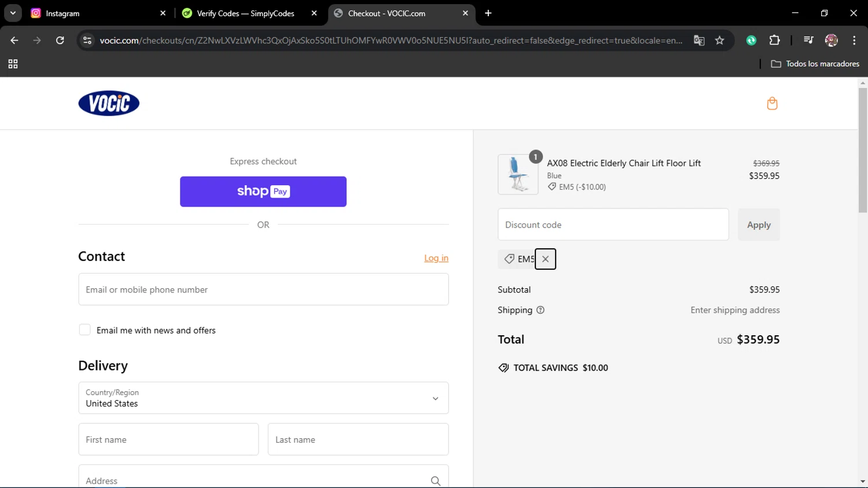The width and height of the screenshot is (868, 488).
Task: Translate this page icon
Action: pos(699,41)
